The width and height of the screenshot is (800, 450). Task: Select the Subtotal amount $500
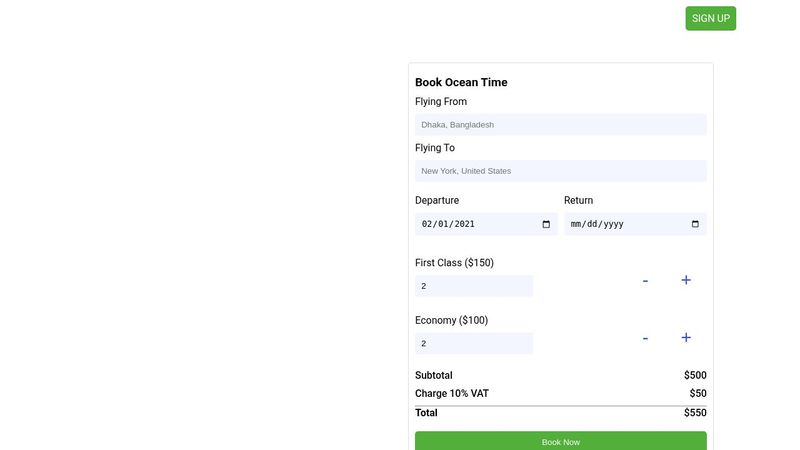point(695,376)
